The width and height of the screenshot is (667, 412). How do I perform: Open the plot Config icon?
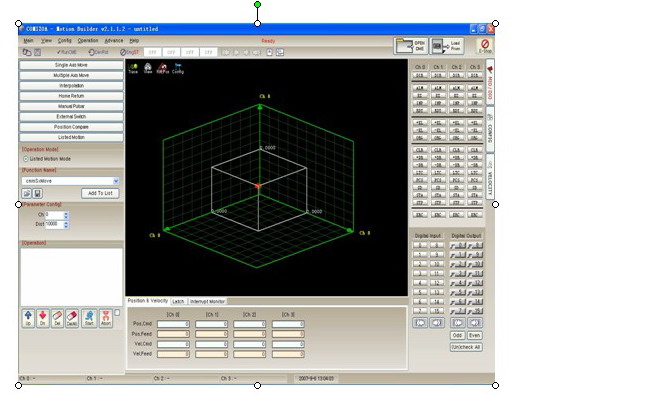click(177, 68)
